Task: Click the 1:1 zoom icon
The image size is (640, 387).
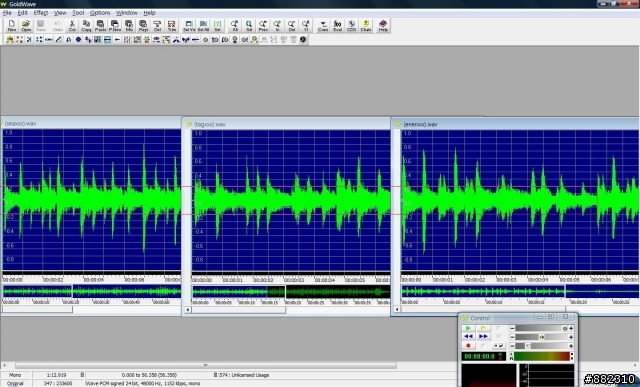Action: [x=306, y=26]
